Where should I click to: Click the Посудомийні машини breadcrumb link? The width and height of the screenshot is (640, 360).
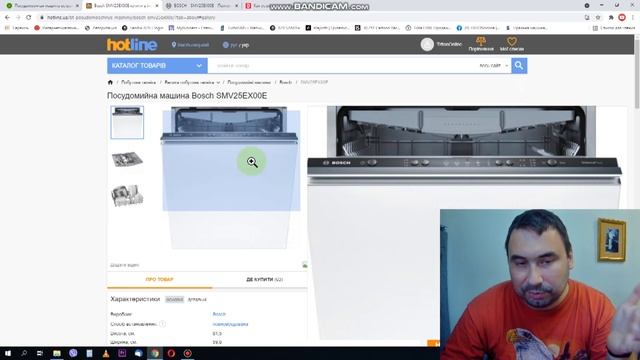pyautogui.click(x=249, y=82)
